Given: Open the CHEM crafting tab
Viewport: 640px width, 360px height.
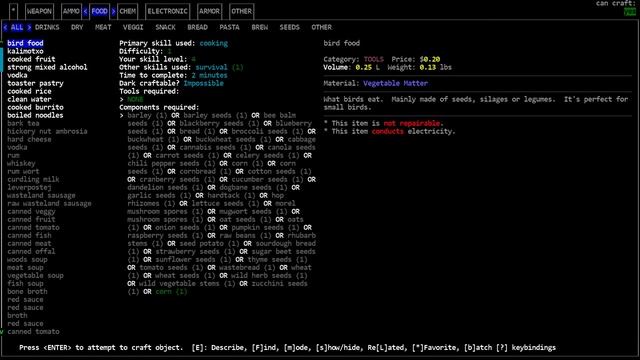Looking at the screenshot, I should tap(127, 11).
